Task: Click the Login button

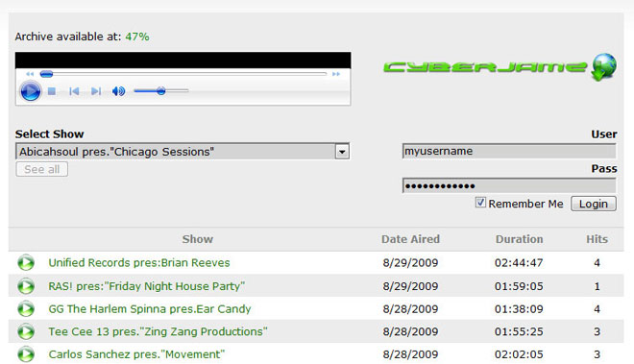Action: [594, 204]
